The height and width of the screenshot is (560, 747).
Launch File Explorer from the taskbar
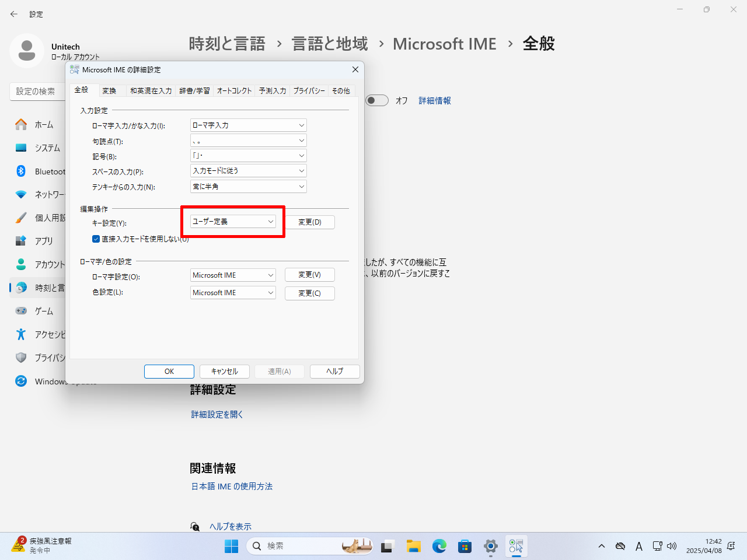(x=414, y=546)
